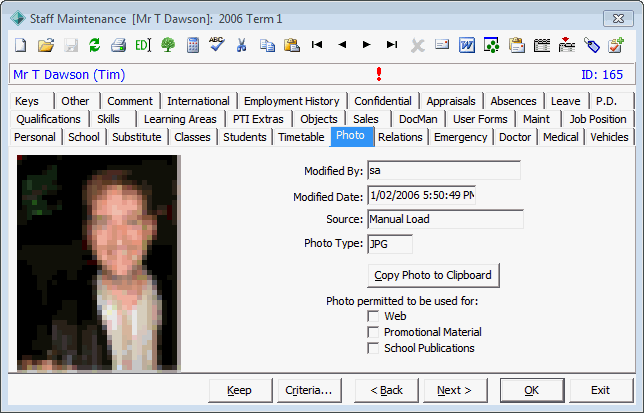Open a record with the folder icon

(46, 45)
